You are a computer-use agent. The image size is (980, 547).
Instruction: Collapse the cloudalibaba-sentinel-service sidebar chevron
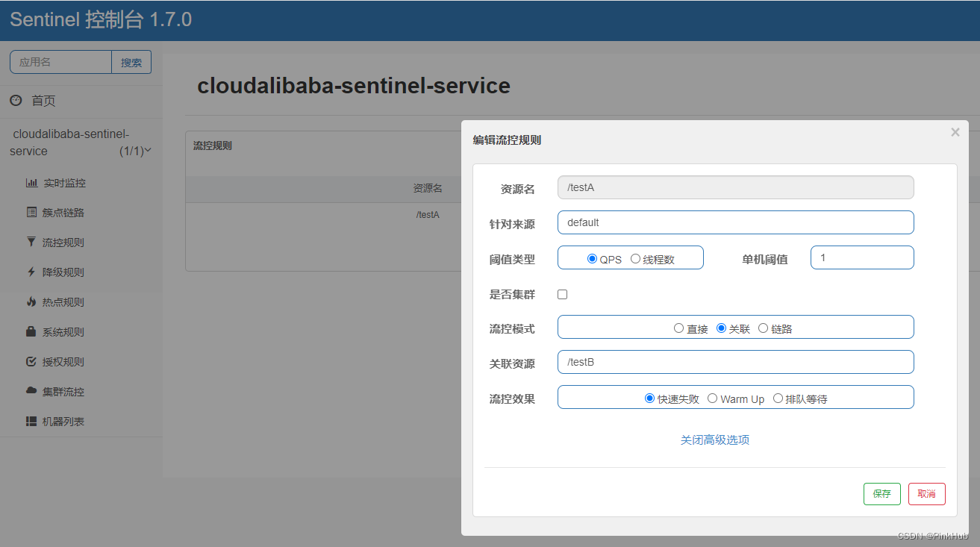[x=148, y=151]
